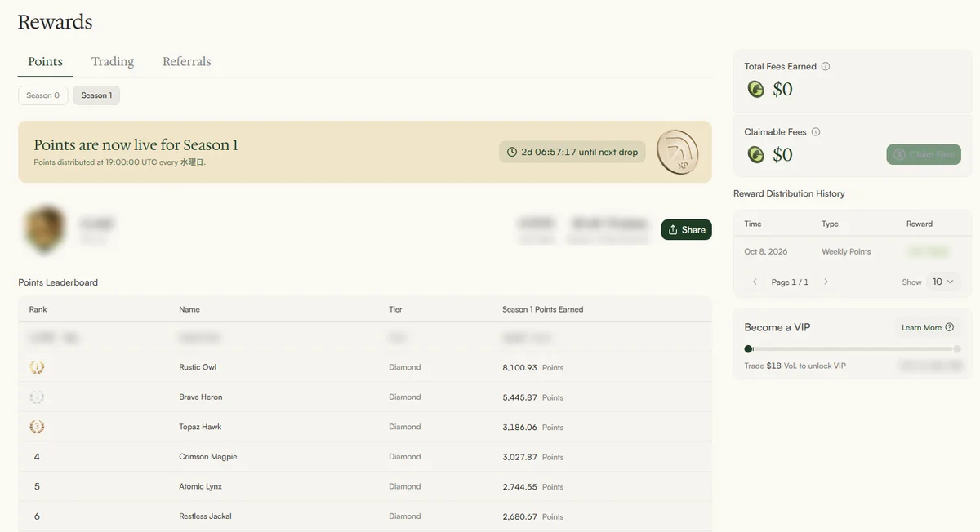The width and height of the screenshot is (980, 532).
Task: Click the Crimson Magpie name
Action: tap(208, 457)
